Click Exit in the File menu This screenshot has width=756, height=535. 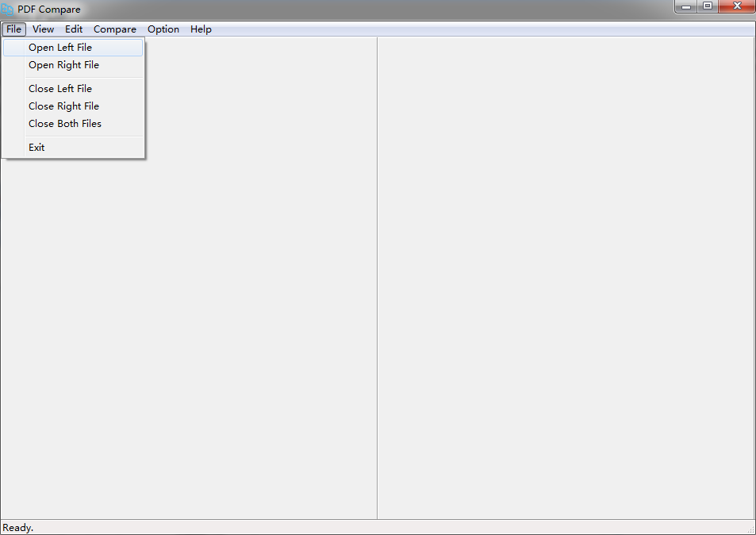(73, 147)
